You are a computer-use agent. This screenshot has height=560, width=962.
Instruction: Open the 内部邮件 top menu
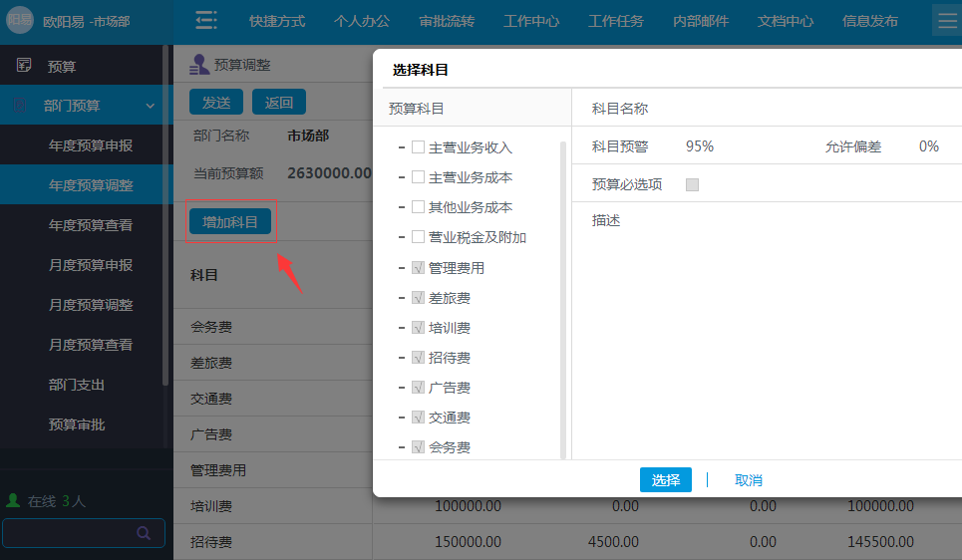pyautogui.click(x=700, y=22)
